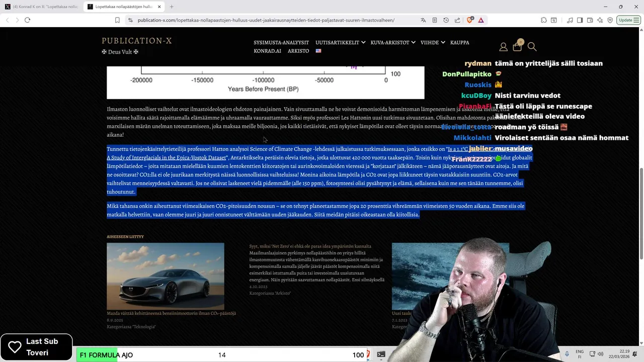Open the KAUPPA menu item

click(460, 43)
